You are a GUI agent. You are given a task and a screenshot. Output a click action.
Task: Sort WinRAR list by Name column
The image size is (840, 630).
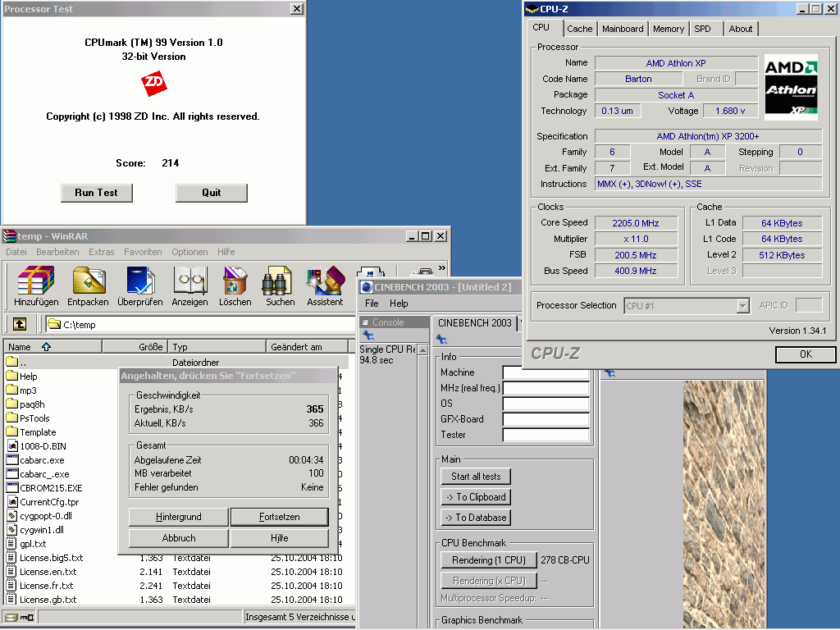click(52, 347)
